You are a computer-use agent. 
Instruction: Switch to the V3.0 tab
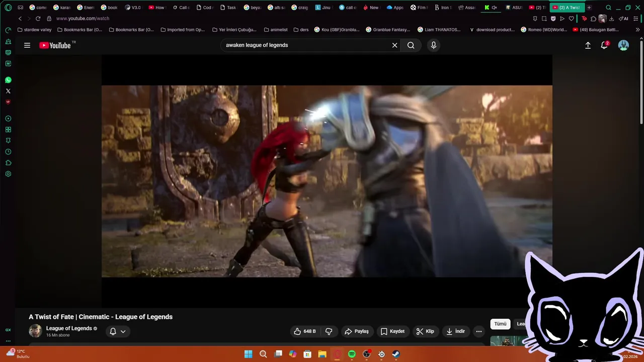133,8
